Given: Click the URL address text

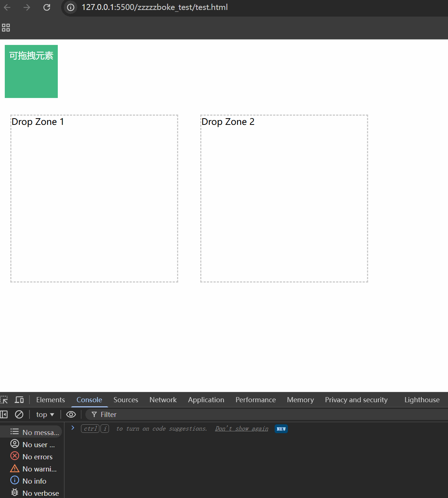Looking at the screenshot, I should (x=155, y=7).
